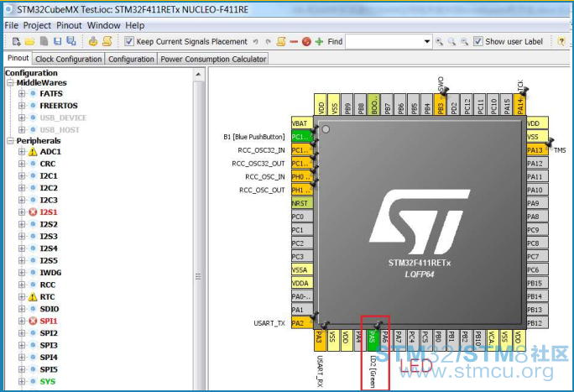574x392 pixels.
Task: Click inside the Find input field
Action: [x=384, y=42]
